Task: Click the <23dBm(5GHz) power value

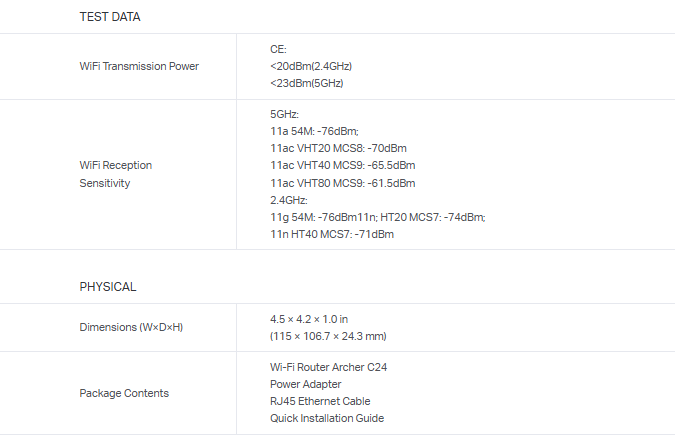Action: point(307,83)
